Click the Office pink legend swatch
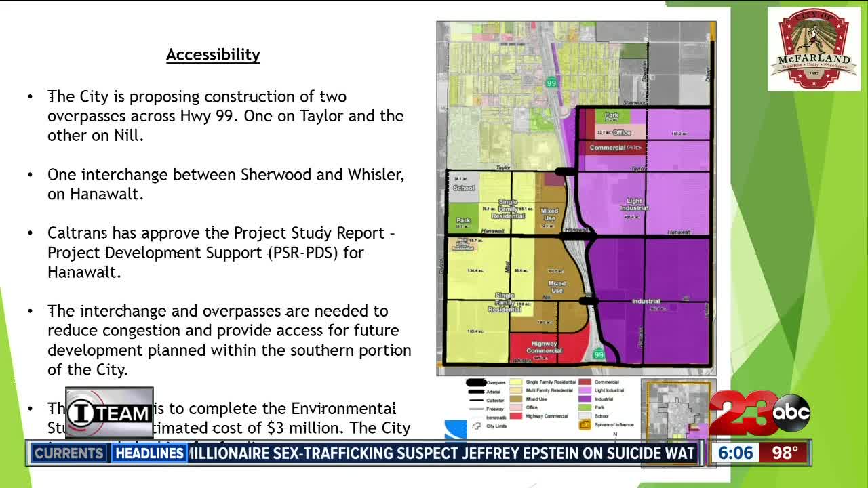Viewport: 868px width, 488px height. pos(516,407)
